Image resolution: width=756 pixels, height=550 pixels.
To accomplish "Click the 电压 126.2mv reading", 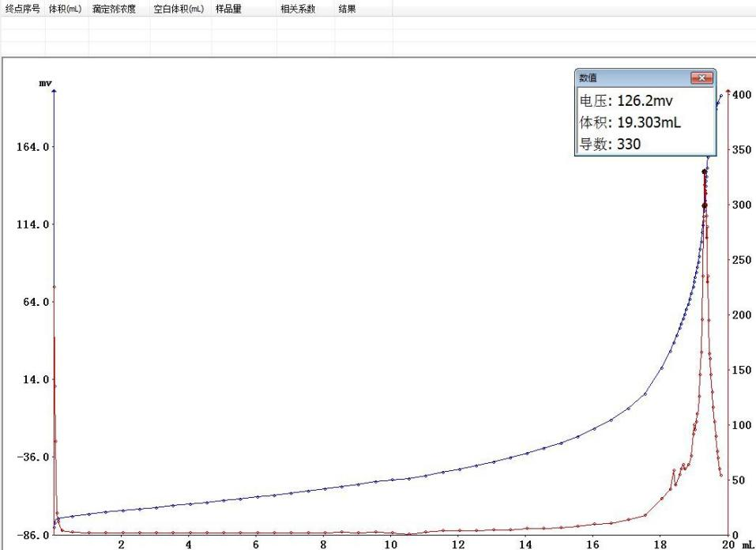I will pyautogui.click(x=626, y=101).
